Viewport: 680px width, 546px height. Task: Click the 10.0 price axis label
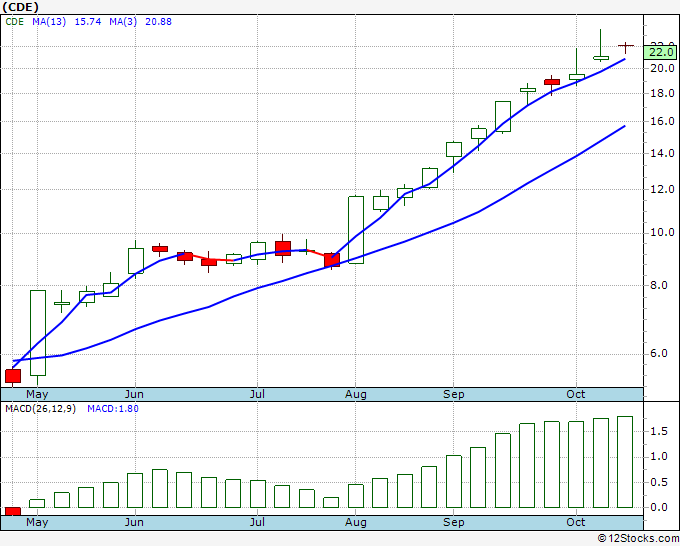click(663, 232)
